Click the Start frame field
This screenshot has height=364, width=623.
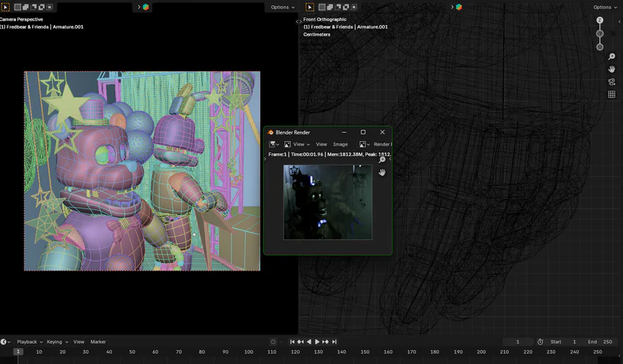point(563,342)
